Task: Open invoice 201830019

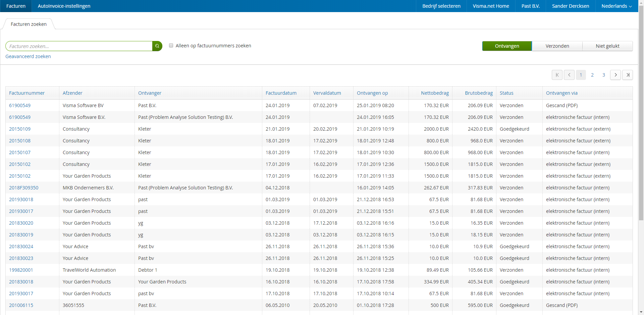Action: tap(21, 235)
